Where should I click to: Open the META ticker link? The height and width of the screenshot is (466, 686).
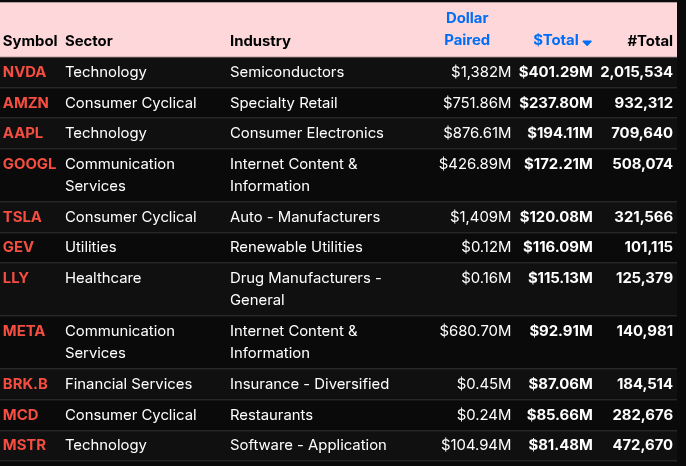tap(24, 331)
